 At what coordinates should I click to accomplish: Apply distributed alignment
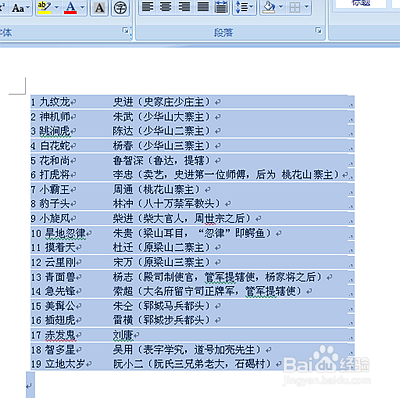pyautogui.click(x=221, y=7)
